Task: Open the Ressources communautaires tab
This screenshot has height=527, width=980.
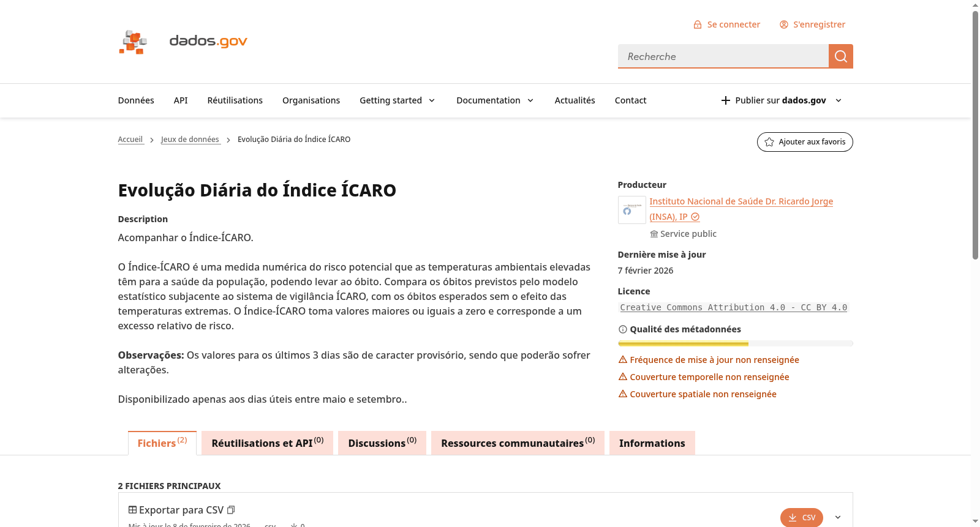Action: pyautogui.click(x=518, y=443)
